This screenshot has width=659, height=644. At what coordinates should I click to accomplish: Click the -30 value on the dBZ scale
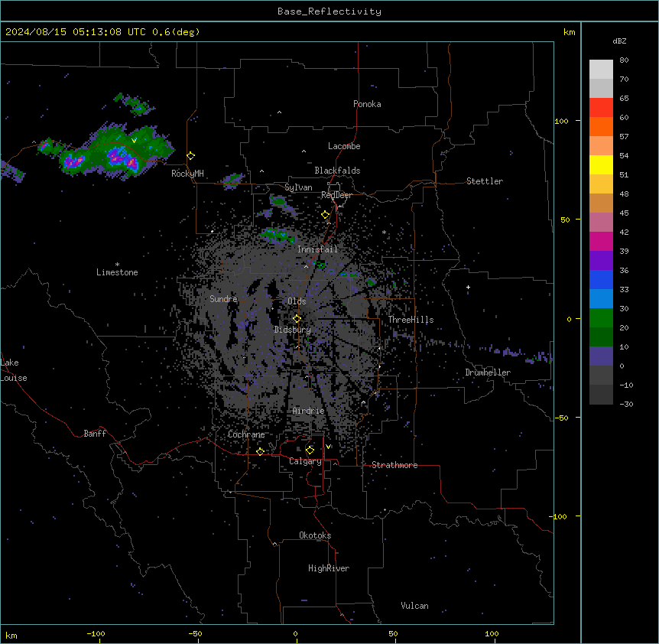pos(626,404)
